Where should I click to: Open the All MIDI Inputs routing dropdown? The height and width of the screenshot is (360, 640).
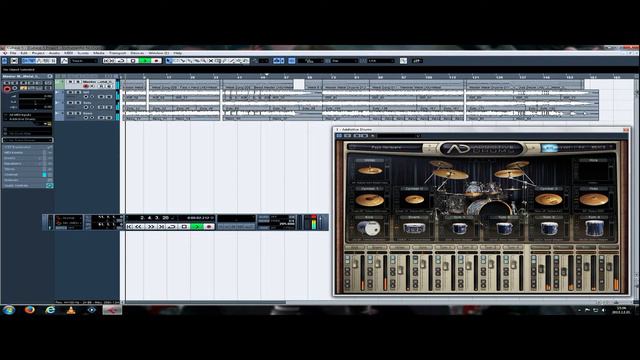(27, 115)
